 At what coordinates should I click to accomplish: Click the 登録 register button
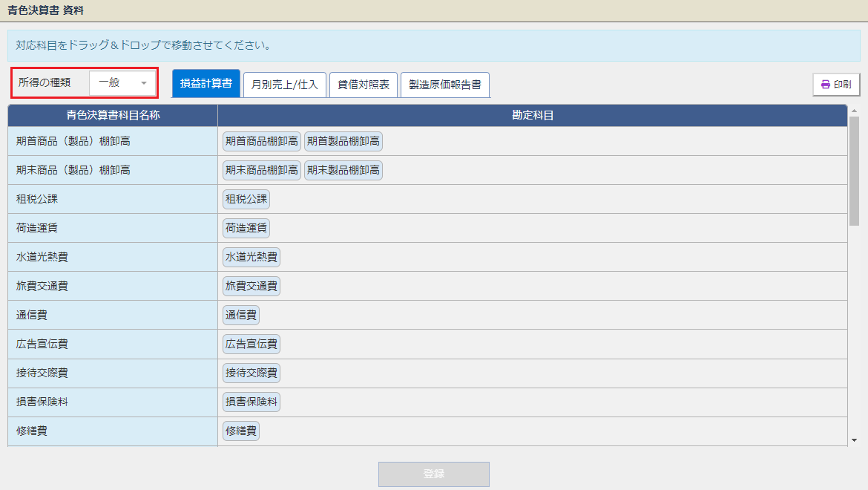(434, 474)
